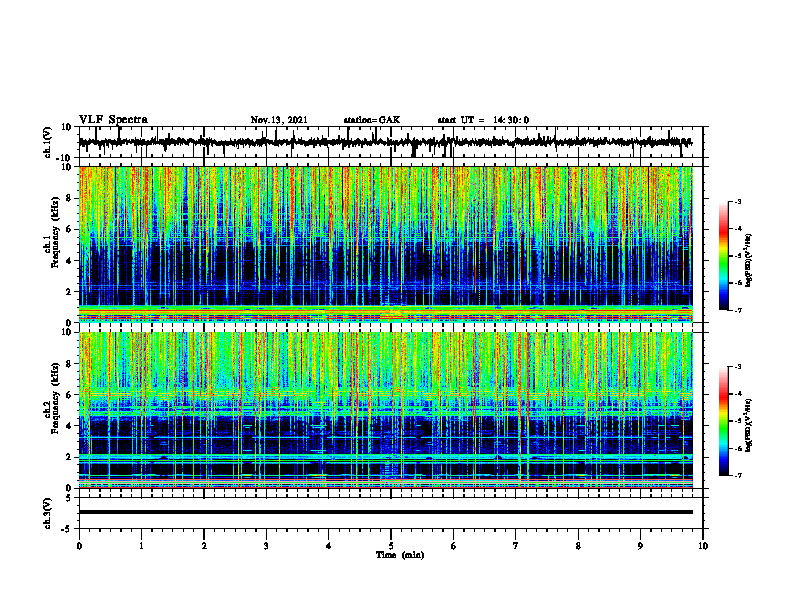Click the "ch.3(V)" y-axis label
Viewport: 792px width, 612px height.
pyautogui.click(x=48, y=513)
